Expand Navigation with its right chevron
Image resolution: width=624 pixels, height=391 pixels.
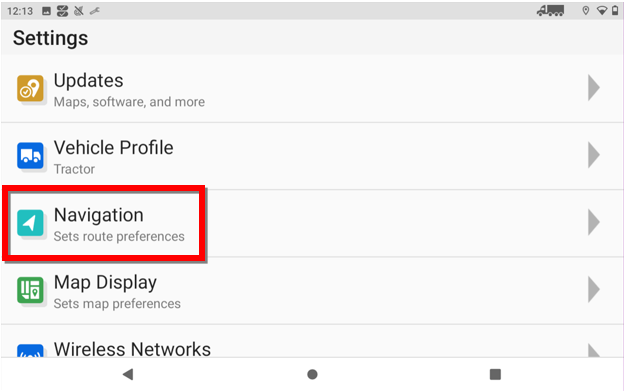point(594,222)
